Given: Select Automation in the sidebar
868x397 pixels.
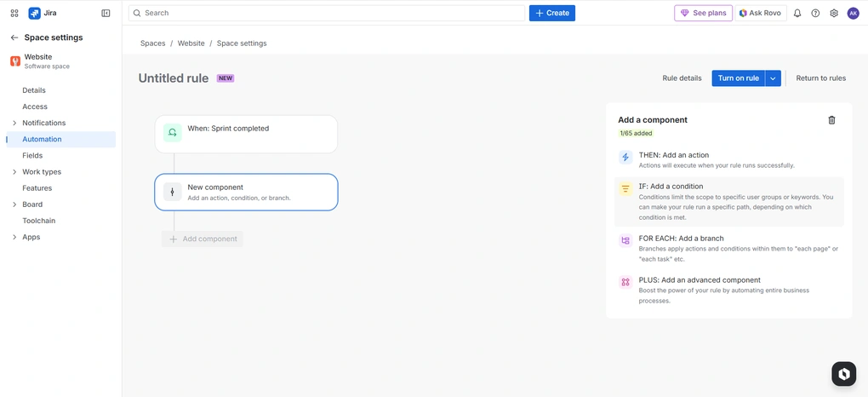Looking at the screenshot, I should (61, 139).
